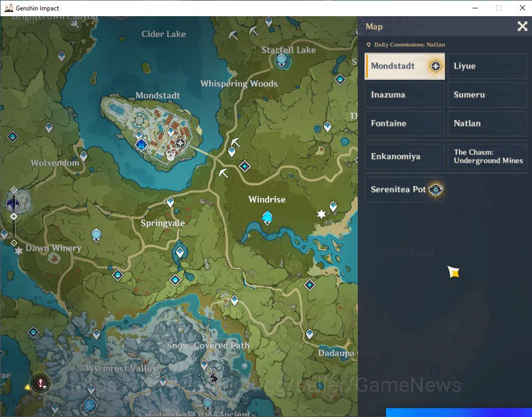Select the blue crafting bench icon in Mondstadt city

(141, 145)
